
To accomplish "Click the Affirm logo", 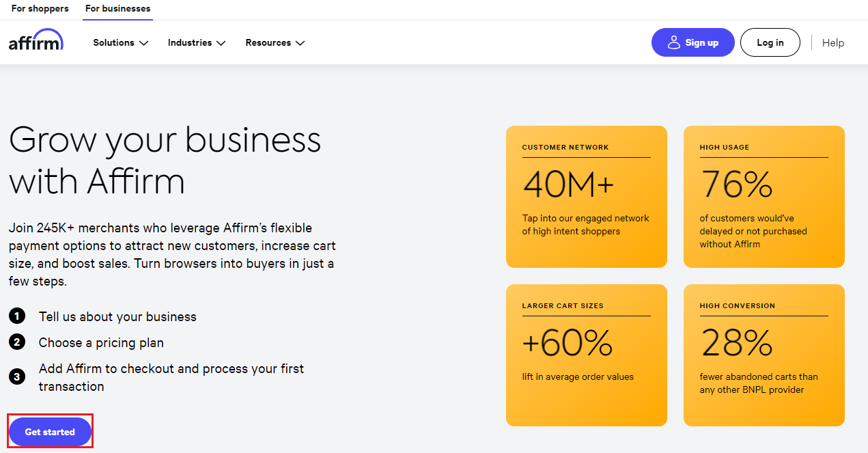I will coord(36,40).
